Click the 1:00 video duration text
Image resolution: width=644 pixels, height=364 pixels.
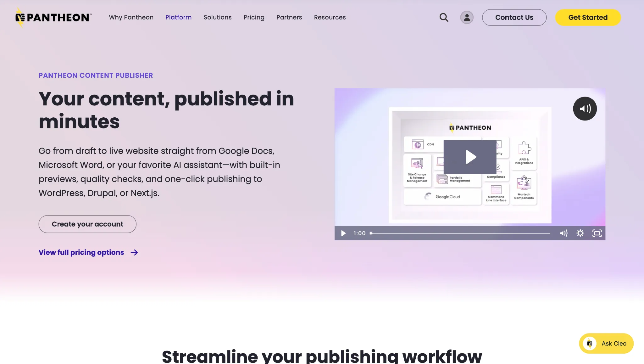[359, 233]
